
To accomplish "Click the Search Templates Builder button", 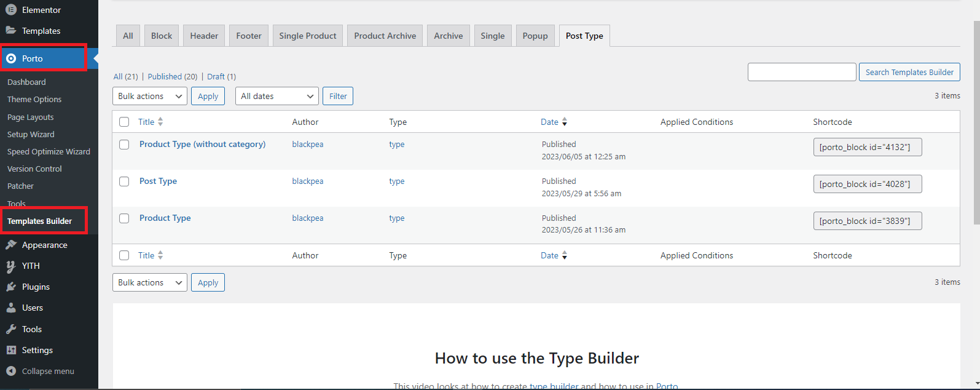I will [x=909, y=72].
